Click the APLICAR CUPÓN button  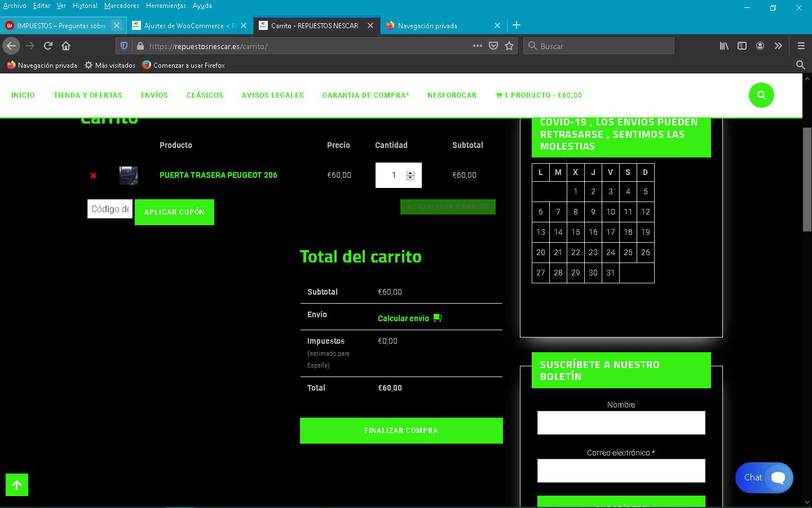point(174,212)
